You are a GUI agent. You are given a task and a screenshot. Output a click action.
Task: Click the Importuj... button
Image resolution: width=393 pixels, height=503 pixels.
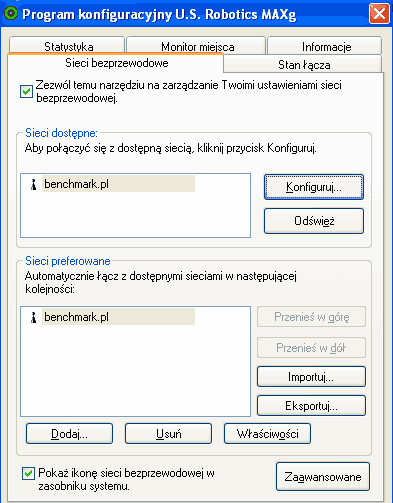[311, 377]
